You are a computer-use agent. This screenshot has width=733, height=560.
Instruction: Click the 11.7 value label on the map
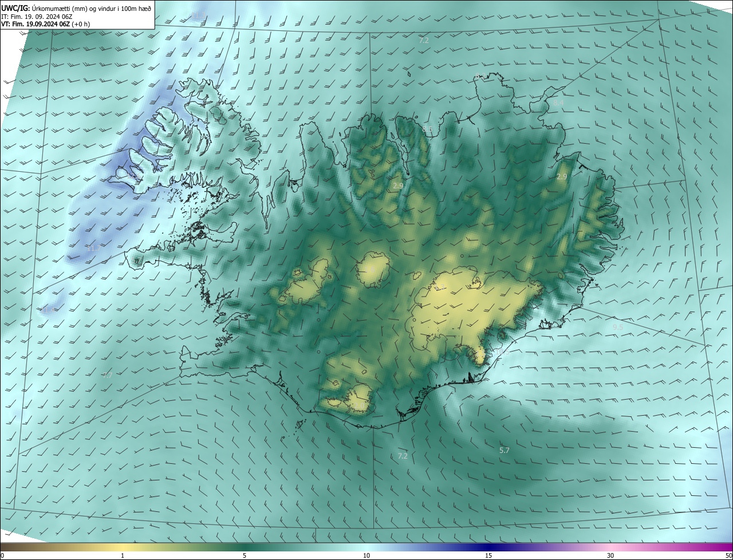pos(93,249)
